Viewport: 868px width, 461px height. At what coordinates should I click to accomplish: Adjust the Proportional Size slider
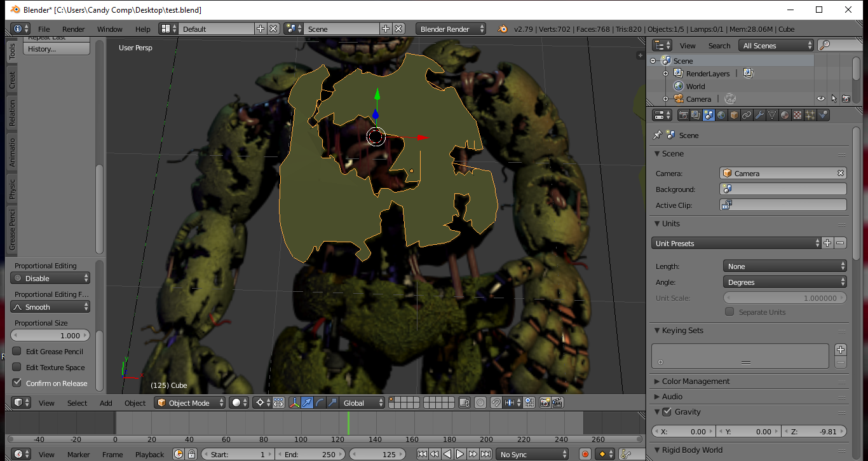coord(50,335)
